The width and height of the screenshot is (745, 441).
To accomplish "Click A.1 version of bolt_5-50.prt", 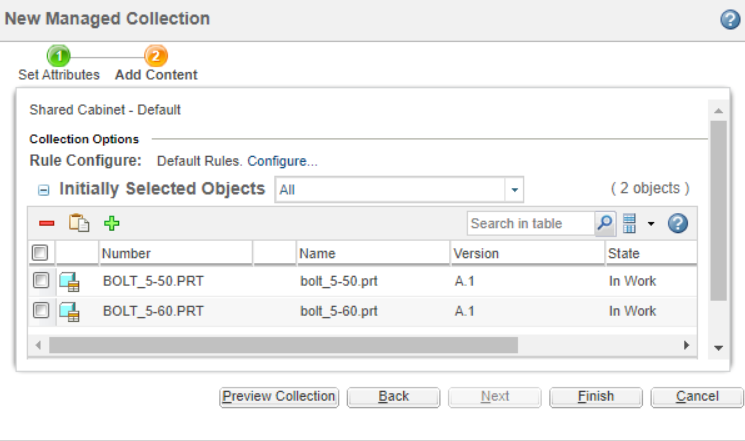I will (464, 281).
